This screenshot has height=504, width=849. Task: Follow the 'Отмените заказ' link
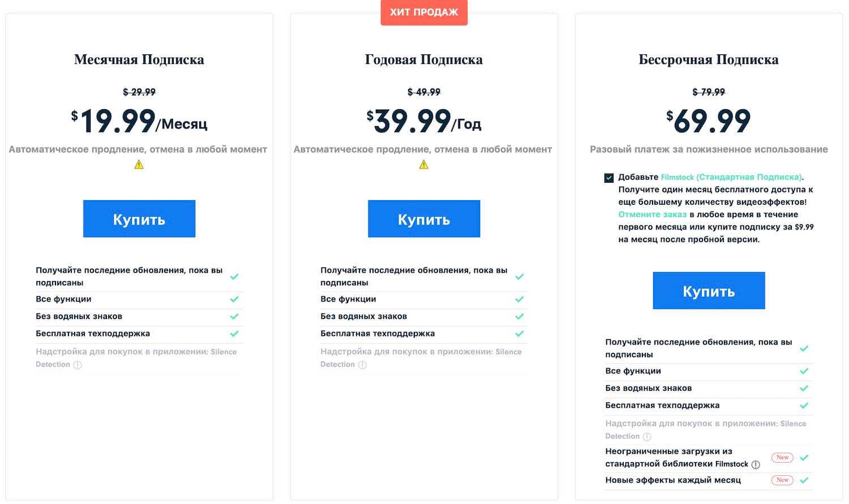pos(652,214)
